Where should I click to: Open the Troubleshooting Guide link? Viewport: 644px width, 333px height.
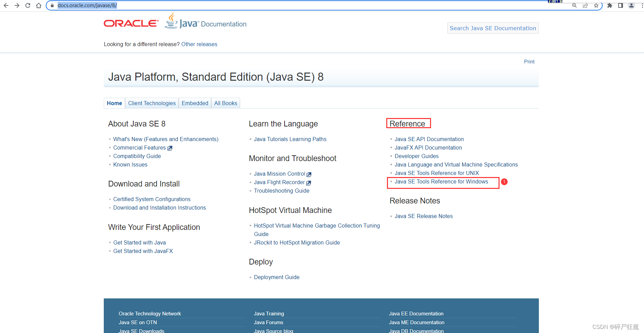point(281,191)
